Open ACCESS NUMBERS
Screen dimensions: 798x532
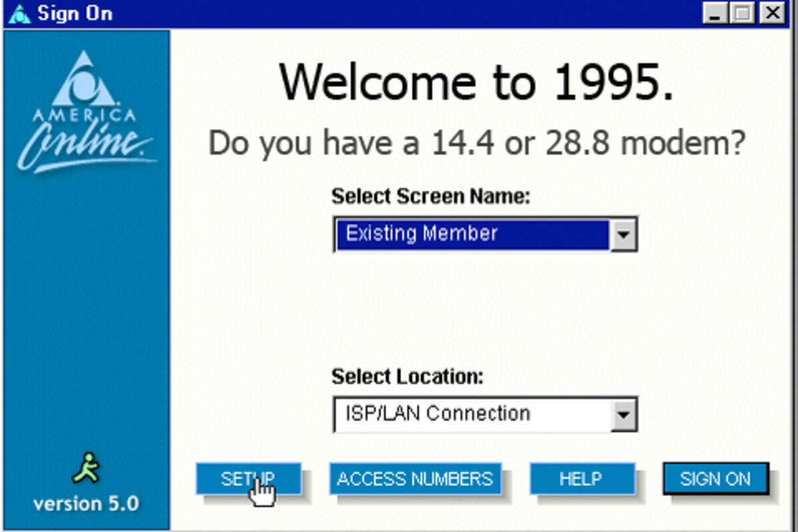[x=415, y=479]
